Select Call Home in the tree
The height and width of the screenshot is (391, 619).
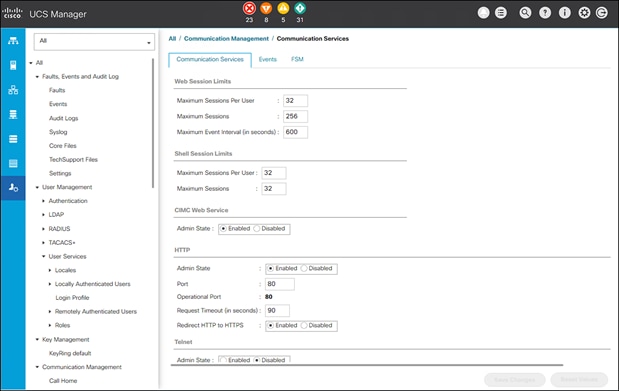click(63, 381)
